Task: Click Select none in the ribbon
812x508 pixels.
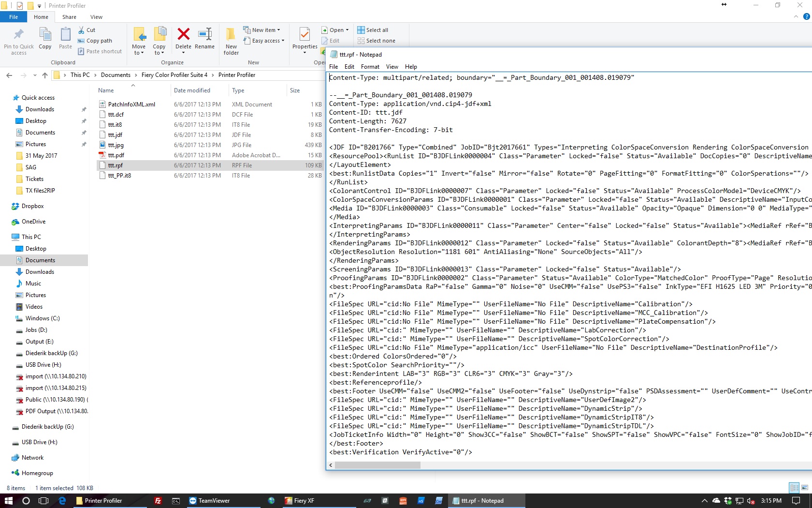Action: click(x=376, y=41)
